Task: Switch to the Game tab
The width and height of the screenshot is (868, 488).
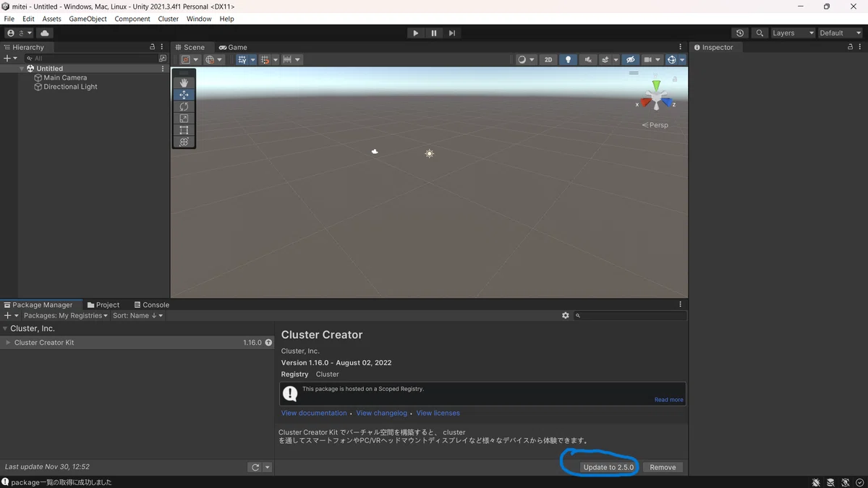Action: point(233,47)
